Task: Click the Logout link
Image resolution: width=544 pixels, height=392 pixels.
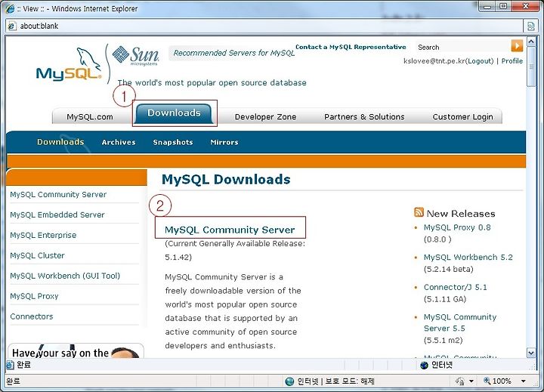Action: tap(479, 61)
